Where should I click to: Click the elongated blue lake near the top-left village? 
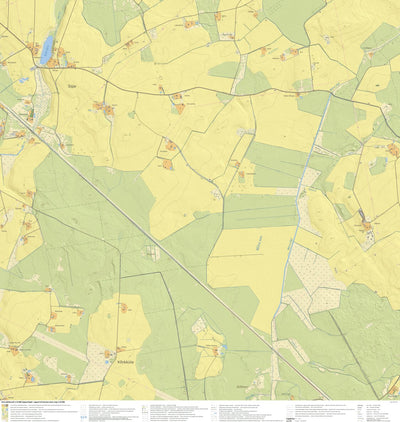point(46,50)
